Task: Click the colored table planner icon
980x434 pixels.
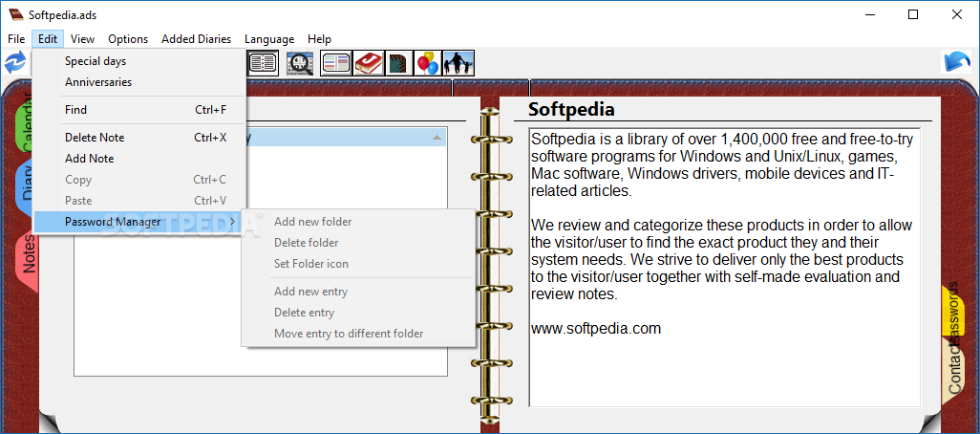Action: coord(336,62)
